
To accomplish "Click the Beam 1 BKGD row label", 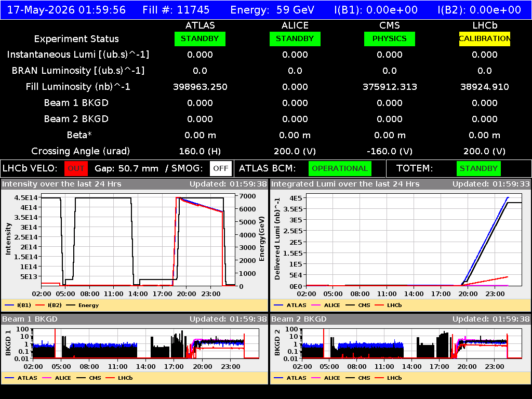I will pyautogui.click(x=76, y=103).
